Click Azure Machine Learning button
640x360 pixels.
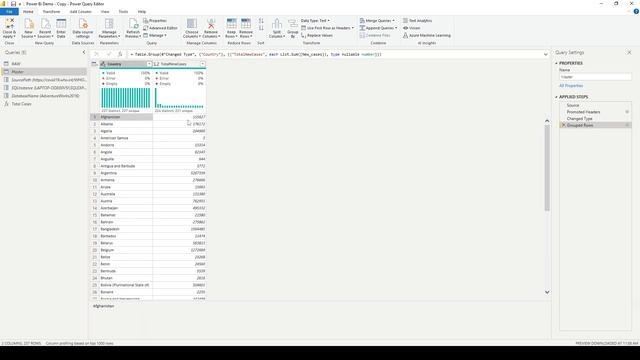[427, 36]
